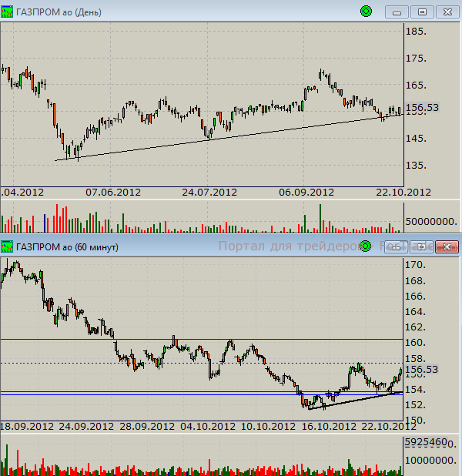Screen dimensions: 462x476
Task: Click the 185. price level on the daily scale
Action: coord(416,32)
